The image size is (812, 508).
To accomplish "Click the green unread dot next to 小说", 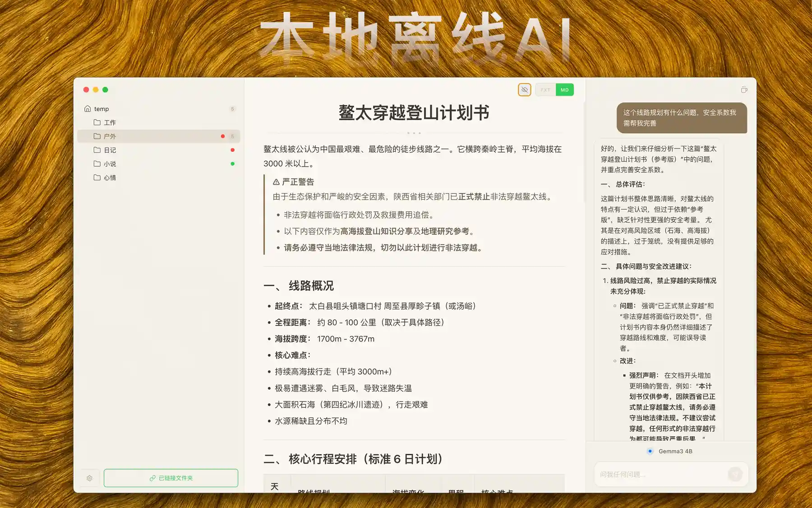I will point(233,163).
